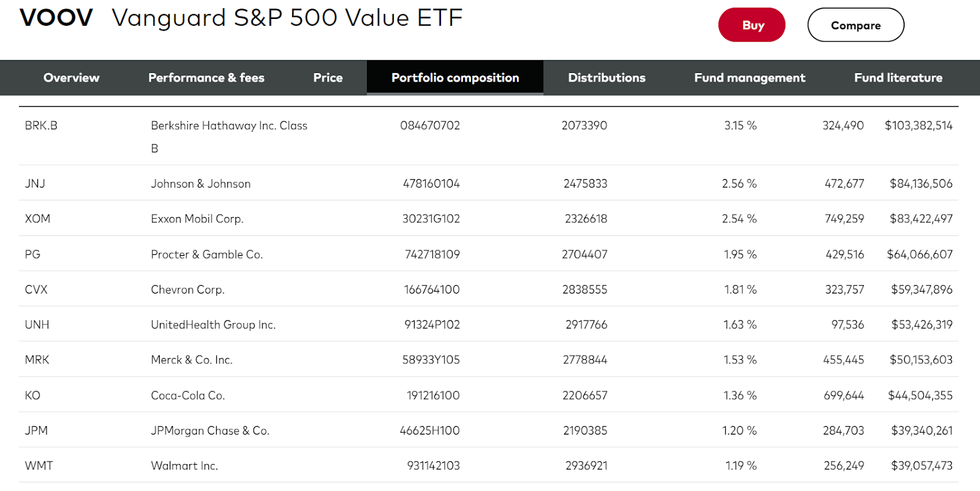Click Merck & Co. Inc. holding
The image size is (980, 491).
tap(191, 360)
